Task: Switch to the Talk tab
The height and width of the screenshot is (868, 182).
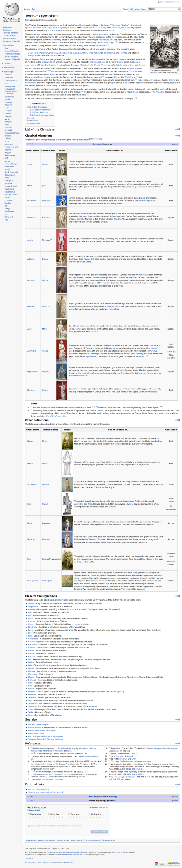Action: click(33, 9)
